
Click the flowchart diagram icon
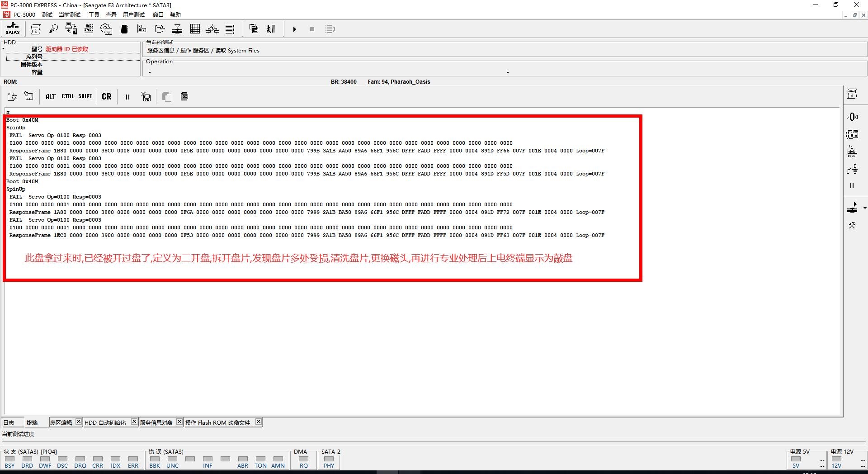tap(212, 29)
